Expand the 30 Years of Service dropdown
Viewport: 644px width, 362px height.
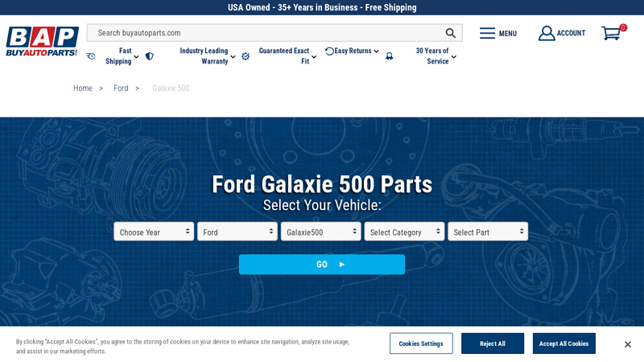click(454, 56)
